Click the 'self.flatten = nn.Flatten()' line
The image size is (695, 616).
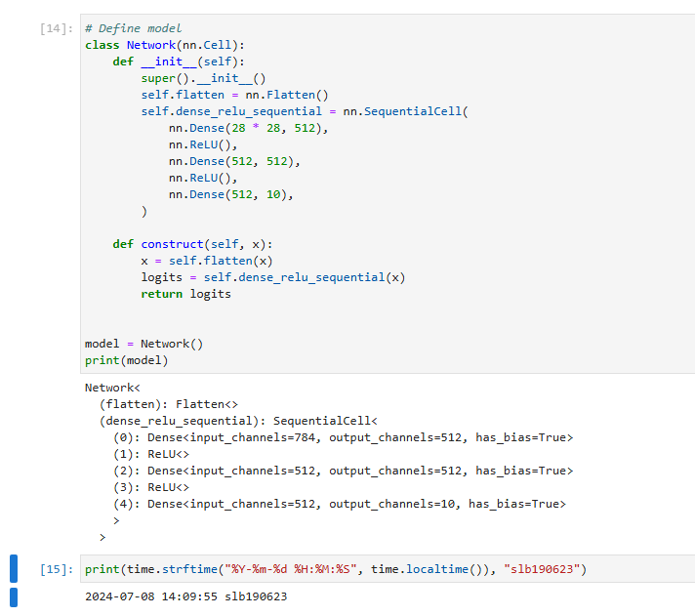[234, 95]
